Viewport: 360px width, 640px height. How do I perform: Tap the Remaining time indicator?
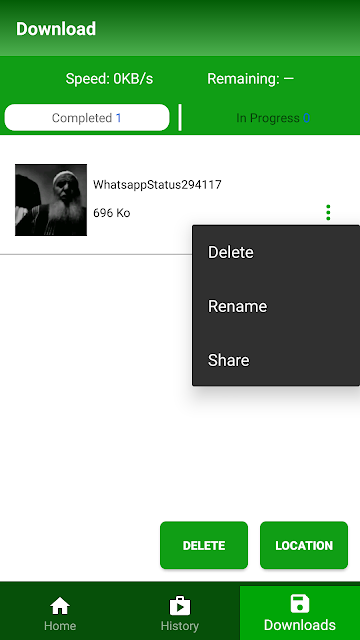pos(250,78)
